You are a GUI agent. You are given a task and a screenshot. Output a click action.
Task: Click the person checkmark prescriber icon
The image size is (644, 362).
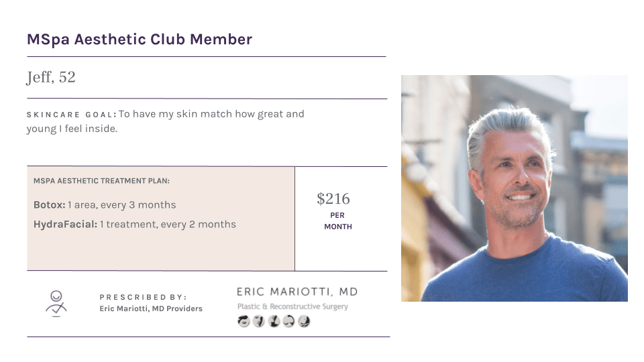click(x=56, y=304)
